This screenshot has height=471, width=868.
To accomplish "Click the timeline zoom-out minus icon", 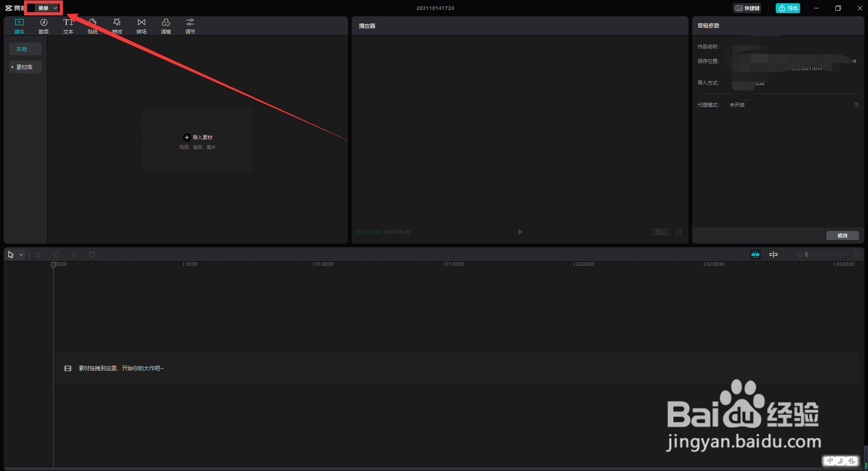I will click(799, 254).
